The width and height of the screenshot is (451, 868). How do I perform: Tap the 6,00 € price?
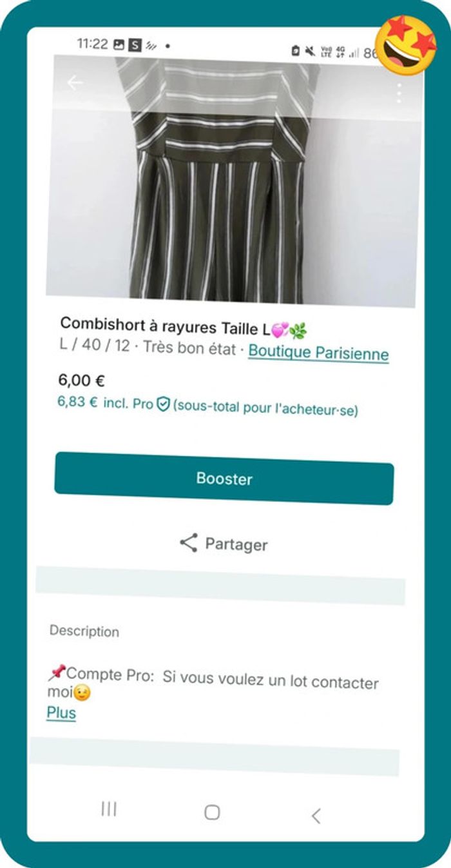[82, 379]
